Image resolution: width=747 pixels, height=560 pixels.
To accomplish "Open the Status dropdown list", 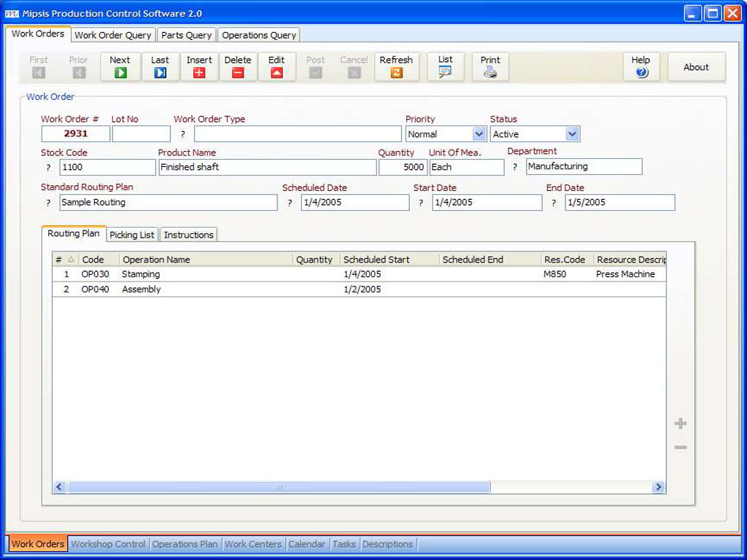I will click(572, 134).
